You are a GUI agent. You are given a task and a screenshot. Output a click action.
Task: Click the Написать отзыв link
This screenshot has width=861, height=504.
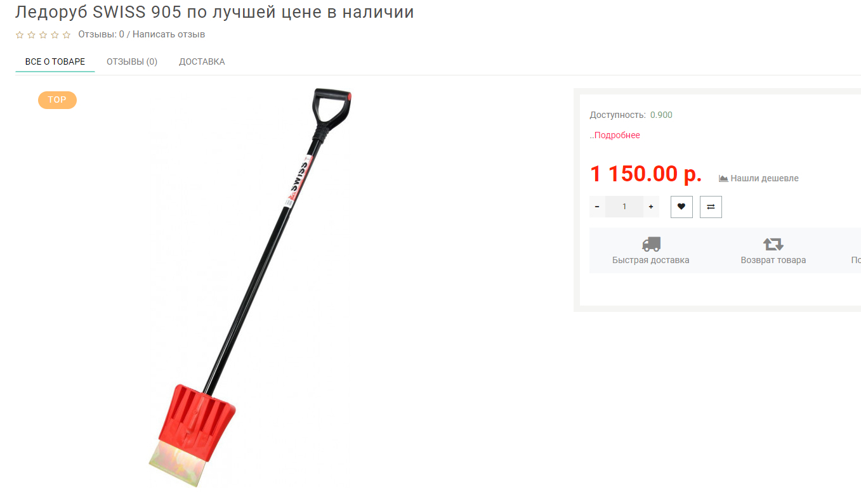tap(169, 34)
